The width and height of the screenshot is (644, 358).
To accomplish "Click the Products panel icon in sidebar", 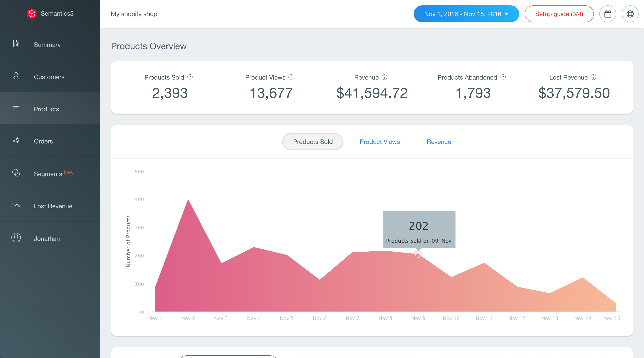I will coord(16,108).
